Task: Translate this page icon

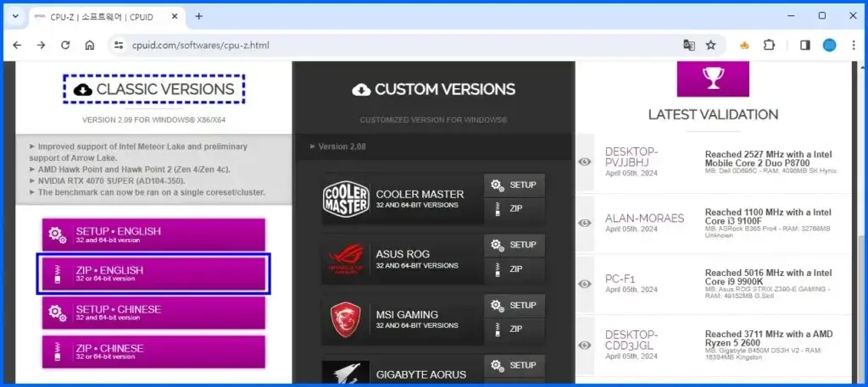Action: 689,46
